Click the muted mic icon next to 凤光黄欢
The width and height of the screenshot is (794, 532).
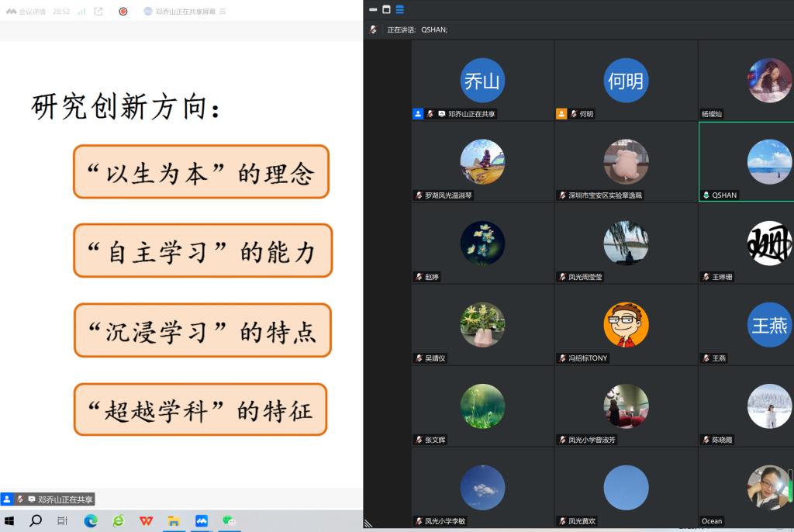[x=562, y=521]
